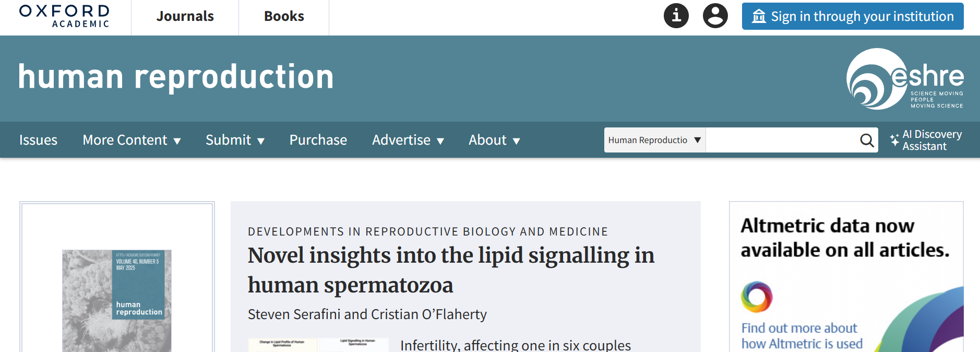The width and height of the screenshot is (980, 352).
Task: Expand the About menu
Action: coord(494,140)
